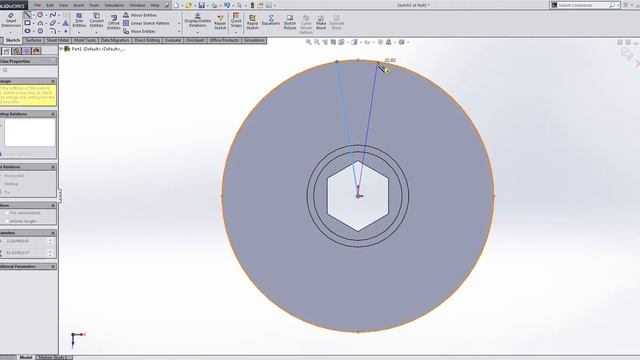Click the Save icon
Screen dimensions: 640x360
coord(202,5)
